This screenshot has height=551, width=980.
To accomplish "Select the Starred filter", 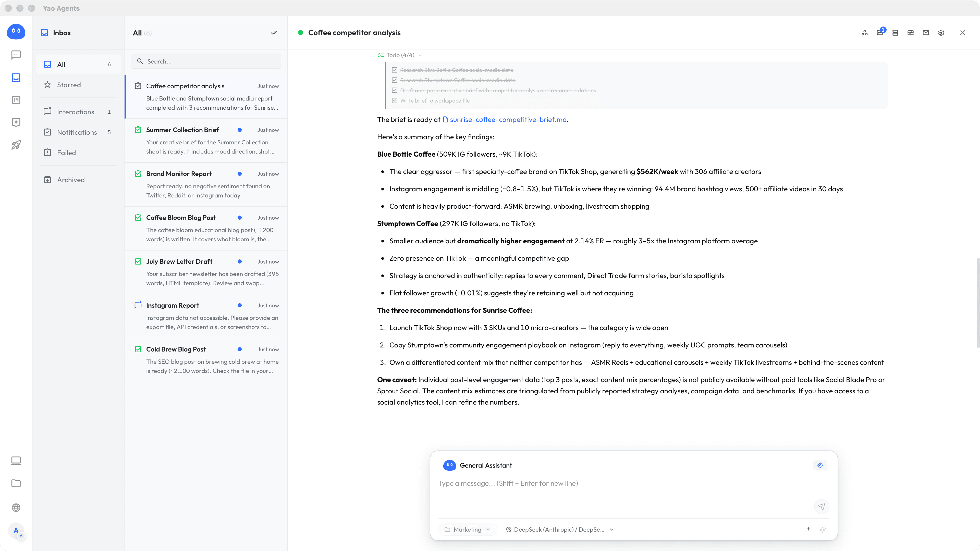I will pos(78,85).
